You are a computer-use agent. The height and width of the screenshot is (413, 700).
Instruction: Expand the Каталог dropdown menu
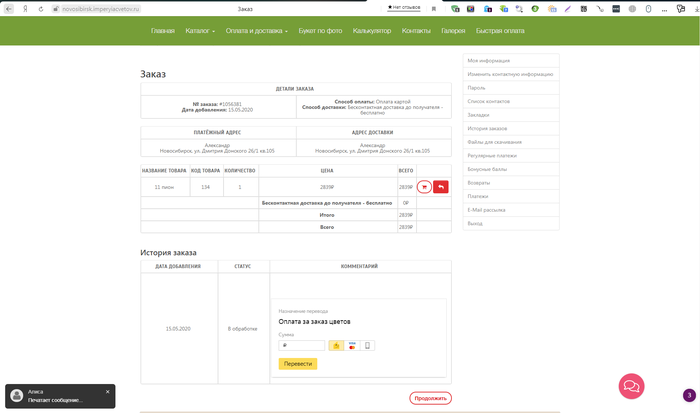pos(199,31)
